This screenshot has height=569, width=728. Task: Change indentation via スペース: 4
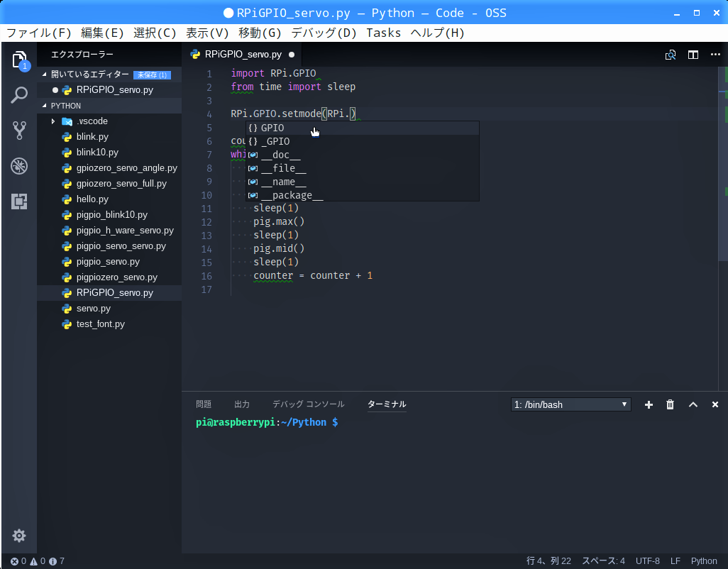603,561
